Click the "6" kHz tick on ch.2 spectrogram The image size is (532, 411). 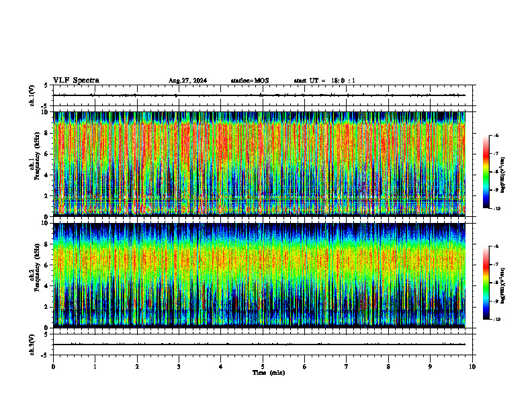click(x=47, y=265)
